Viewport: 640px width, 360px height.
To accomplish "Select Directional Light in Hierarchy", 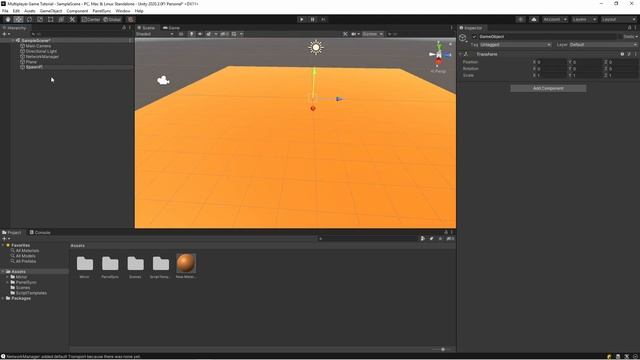I will 41,51.
